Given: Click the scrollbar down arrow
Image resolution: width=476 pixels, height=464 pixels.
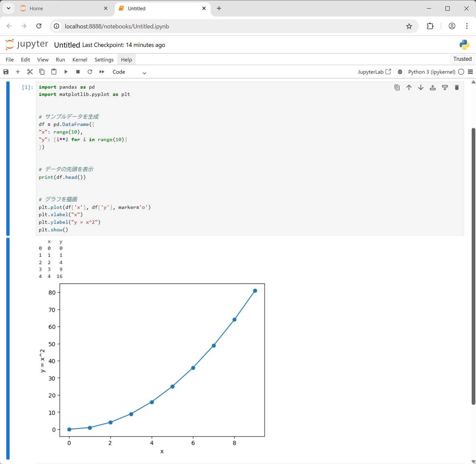Looking at the screenshot, I should (473, 461).
